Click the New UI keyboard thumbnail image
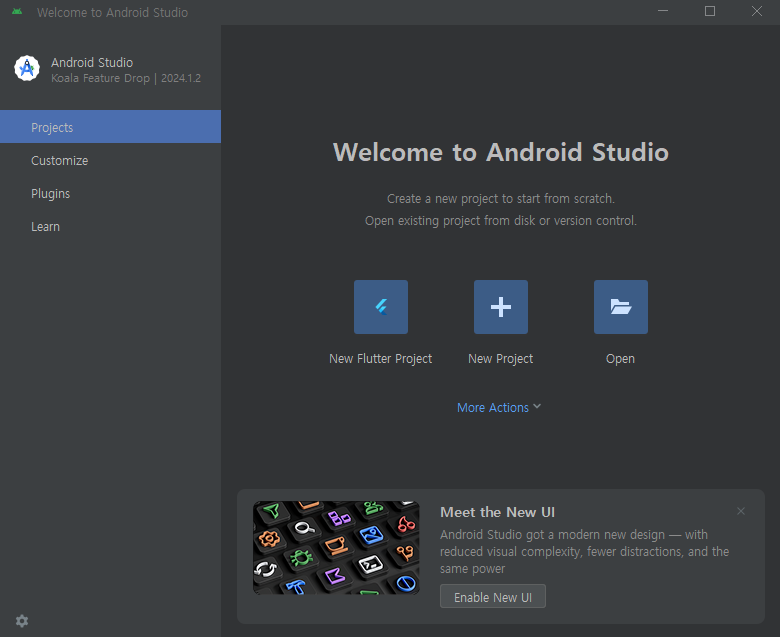Image resolution: width=780 pixels, height=637 pixels. 336,547
